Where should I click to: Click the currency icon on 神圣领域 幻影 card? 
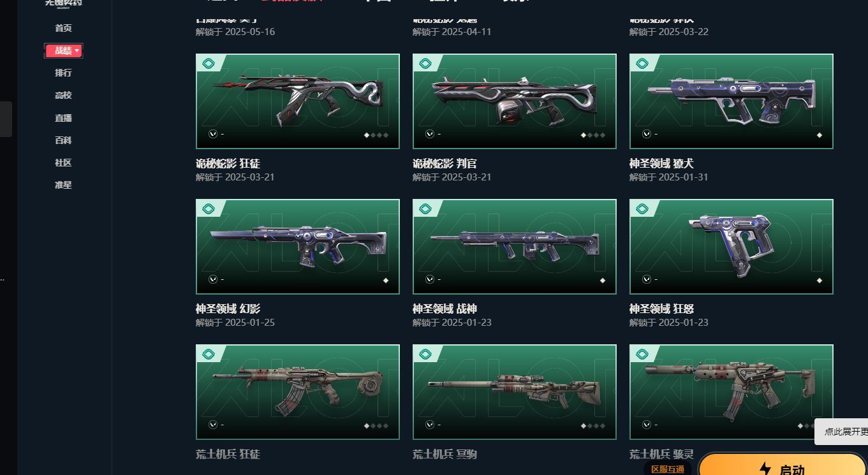[213, 279]
